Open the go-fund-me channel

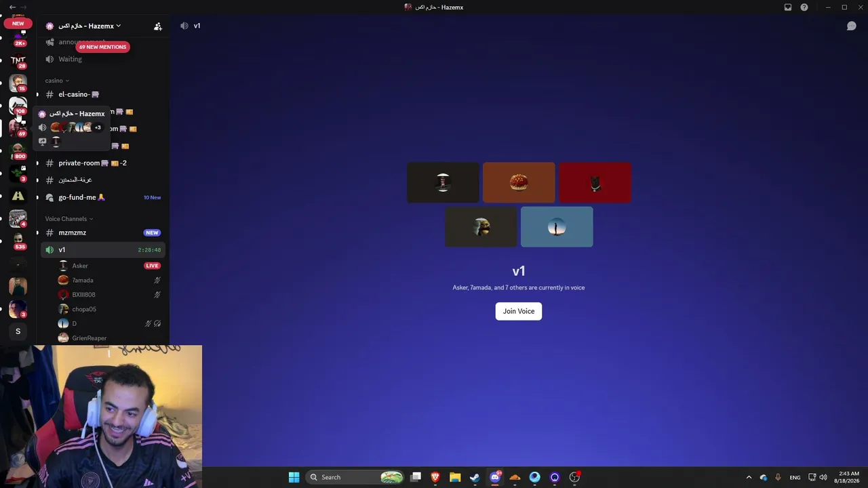pyautogui.click(x=102, y=197)
